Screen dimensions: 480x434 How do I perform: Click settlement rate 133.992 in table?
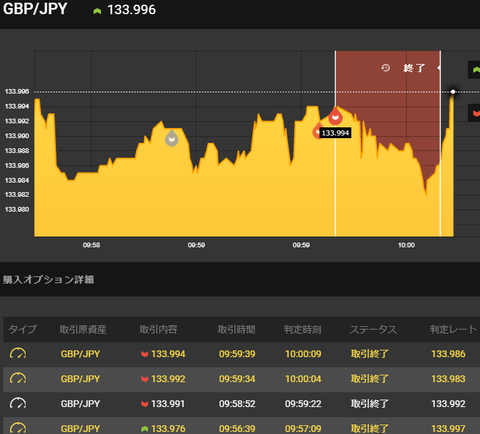(448, 404)
